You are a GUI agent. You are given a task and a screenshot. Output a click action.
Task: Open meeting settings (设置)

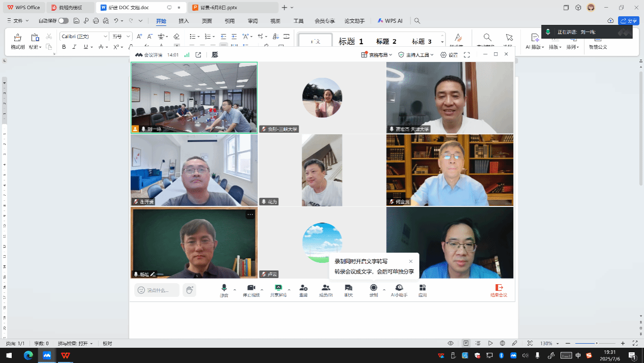click(449, 55)
